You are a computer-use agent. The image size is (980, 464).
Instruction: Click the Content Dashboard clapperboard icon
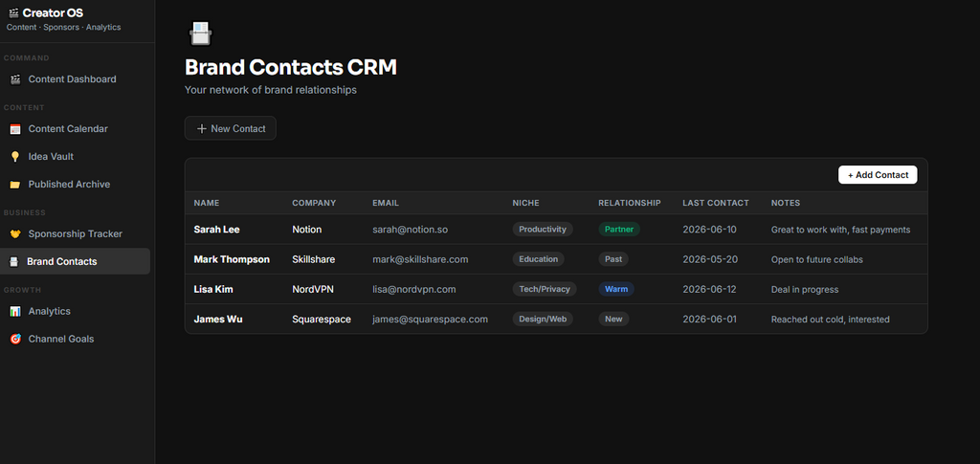[x=15, y=79]
